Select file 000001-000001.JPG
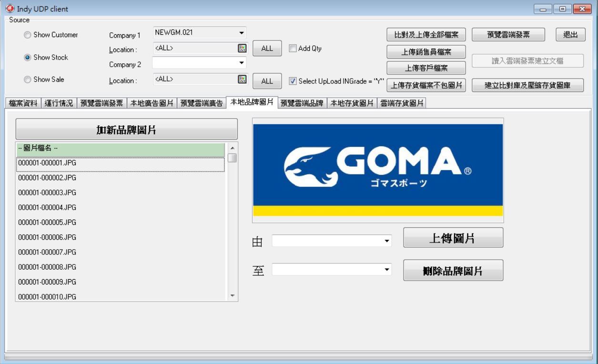Screen dimensions: 598x364 click(121, 163)
